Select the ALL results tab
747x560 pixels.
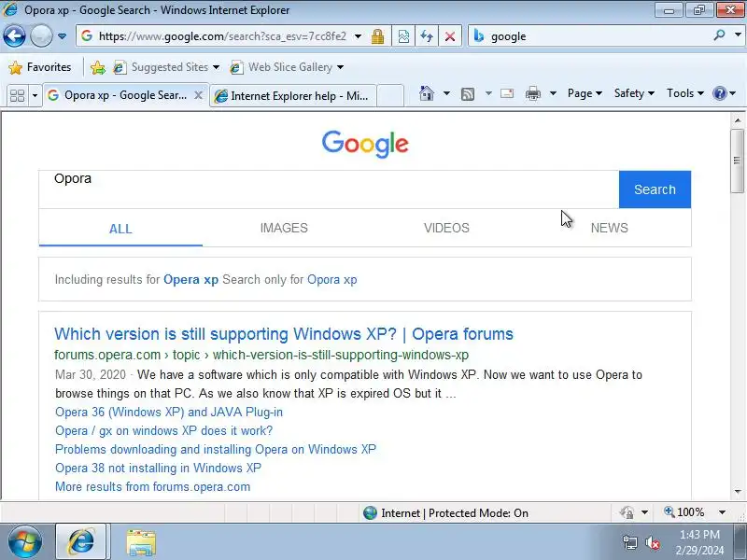(x=120, y=229)
